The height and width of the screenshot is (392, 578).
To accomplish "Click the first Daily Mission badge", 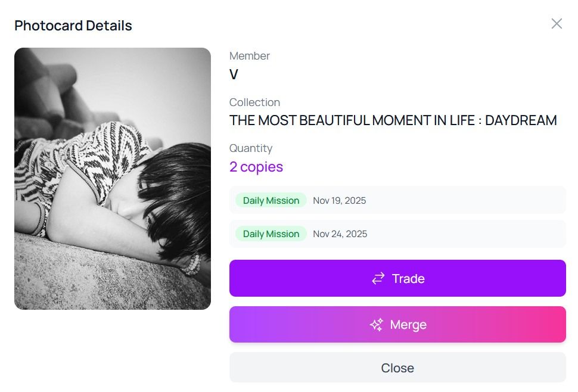I will (271, 201).
